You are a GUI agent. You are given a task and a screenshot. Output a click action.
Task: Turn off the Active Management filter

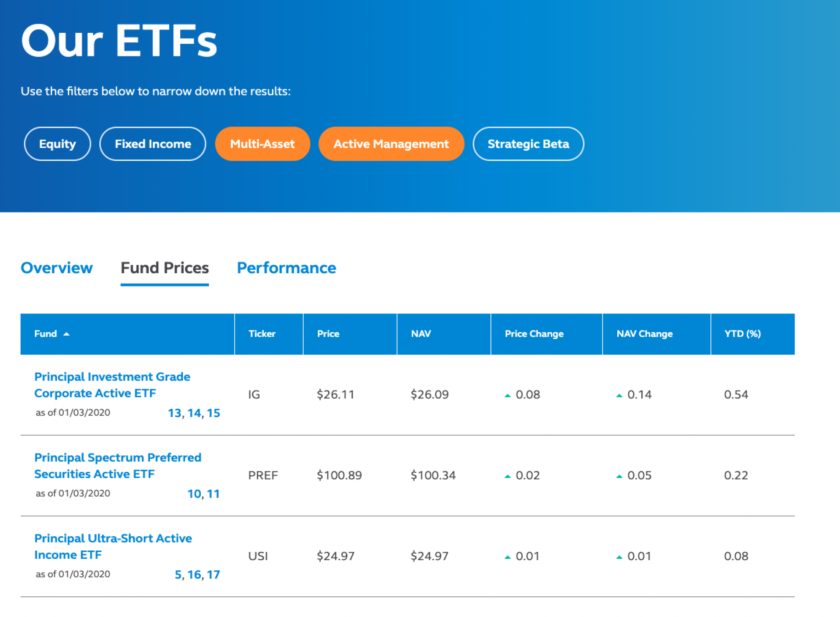[x=391, y=144]
